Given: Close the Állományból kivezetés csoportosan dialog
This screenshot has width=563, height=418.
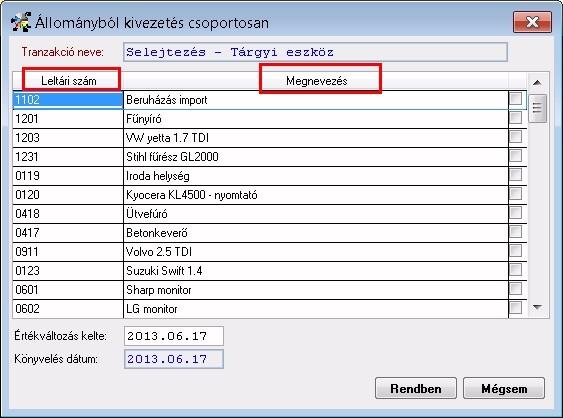Looking at the screenshot, I should (532, 22).
